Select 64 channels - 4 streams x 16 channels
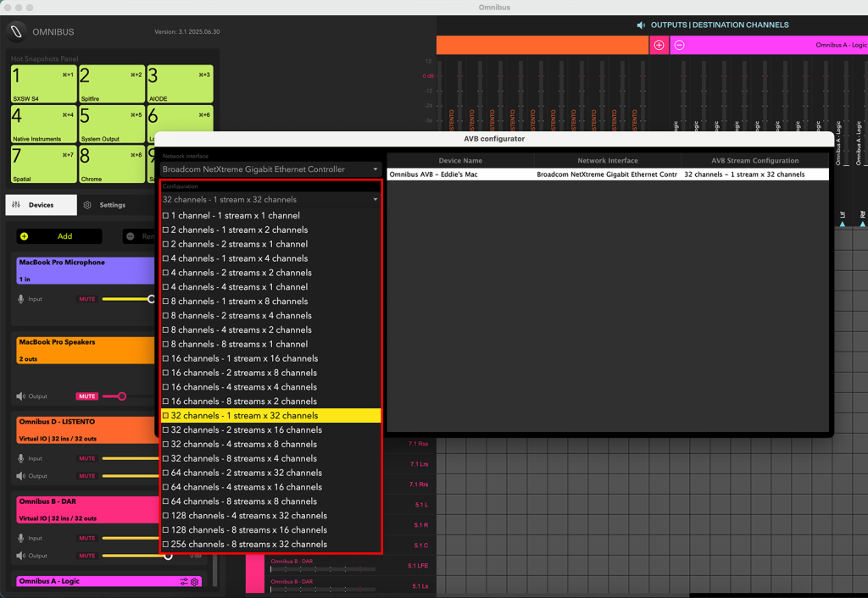 click(x=270, y=487)
